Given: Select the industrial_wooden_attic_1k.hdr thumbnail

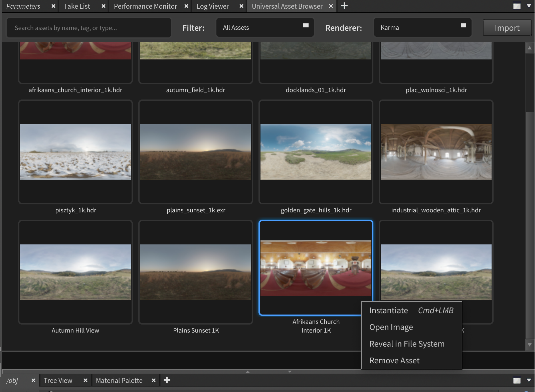Looking at the screenshot, I should pyautogui.click(x=436, y=152).
